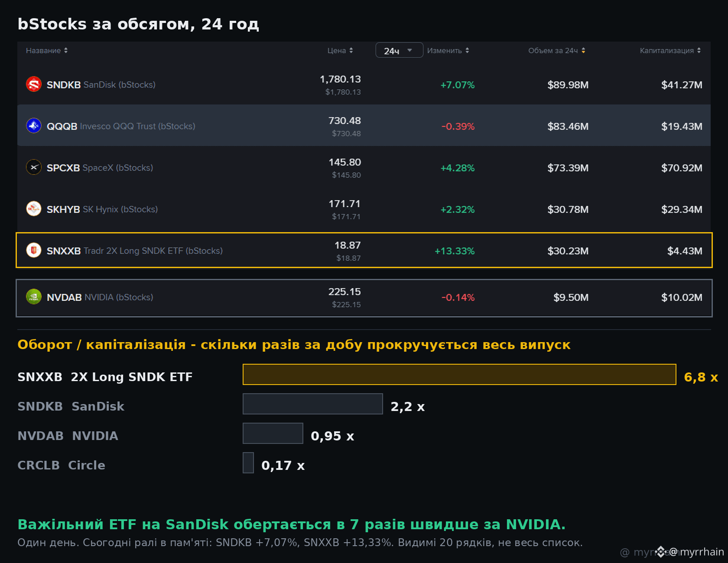Click the NVIDIA NVDAB logo icon
Image resolution: width=728 pixels, height=563 pixels.
34,297
